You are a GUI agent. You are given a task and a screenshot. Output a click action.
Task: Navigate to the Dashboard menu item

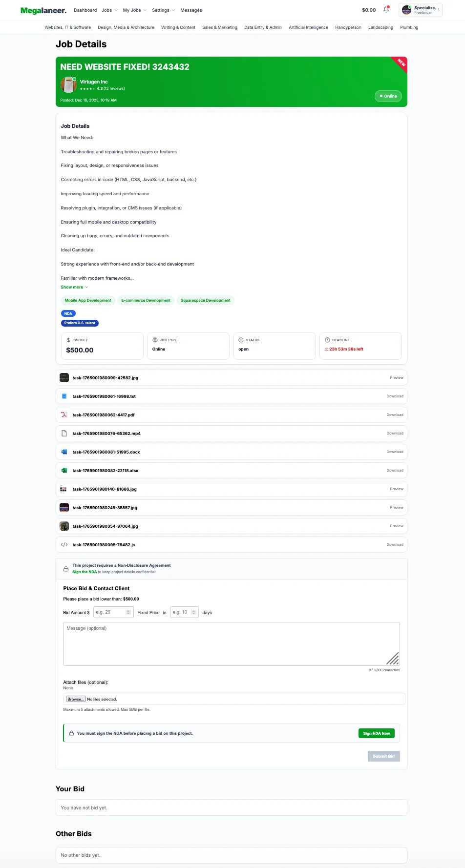[x=85, y=10]
